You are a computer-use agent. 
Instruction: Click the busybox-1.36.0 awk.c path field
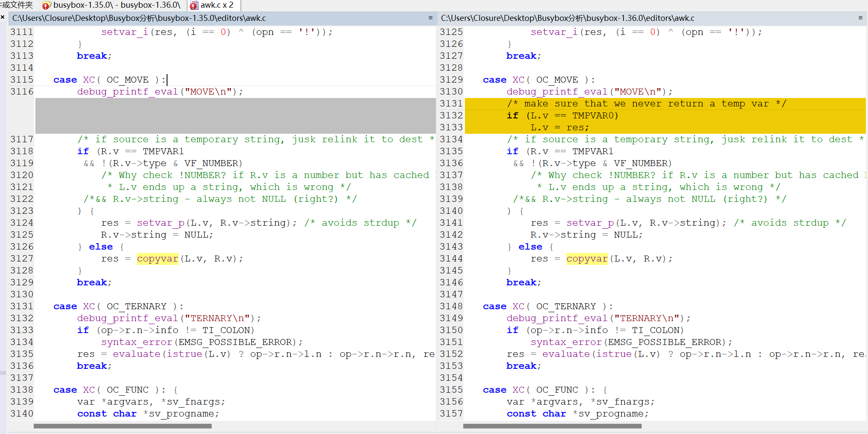pyautogui.click(x=647, y=18)
